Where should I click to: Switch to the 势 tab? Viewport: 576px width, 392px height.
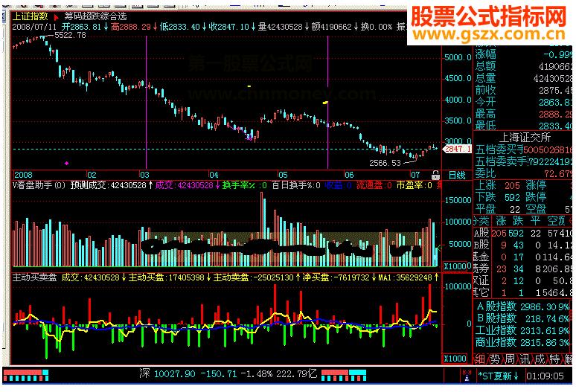tap(493, 359)
